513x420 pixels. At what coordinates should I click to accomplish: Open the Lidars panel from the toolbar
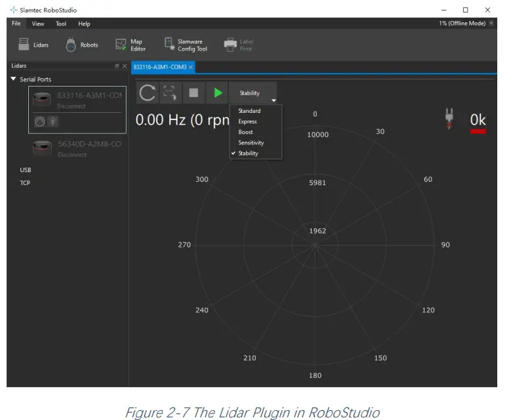point(33,45)
